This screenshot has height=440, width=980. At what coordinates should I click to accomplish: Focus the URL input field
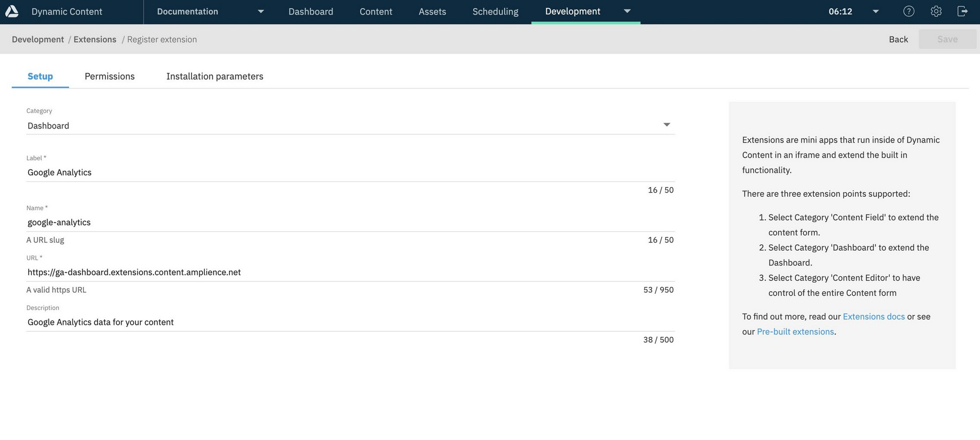(350, 272)
